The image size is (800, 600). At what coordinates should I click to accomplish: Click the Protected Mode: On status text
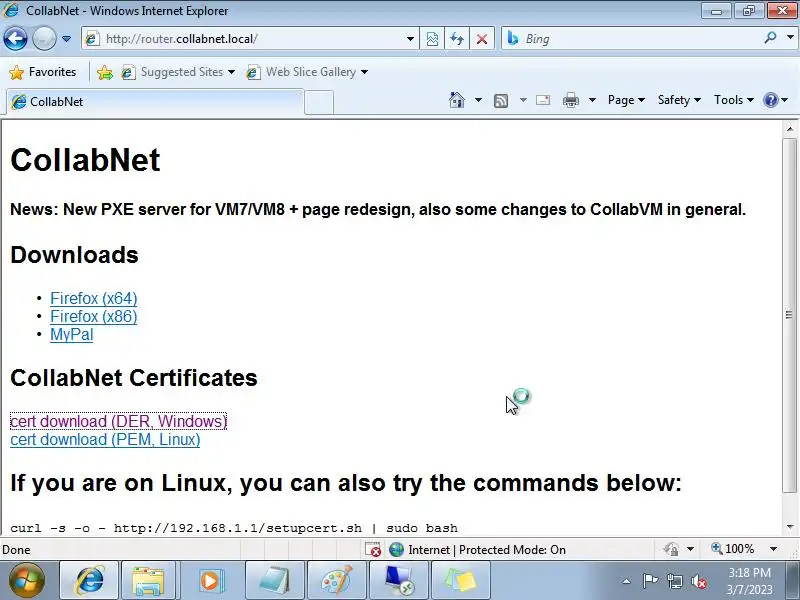pyautogui.click(x=512, y=549)
